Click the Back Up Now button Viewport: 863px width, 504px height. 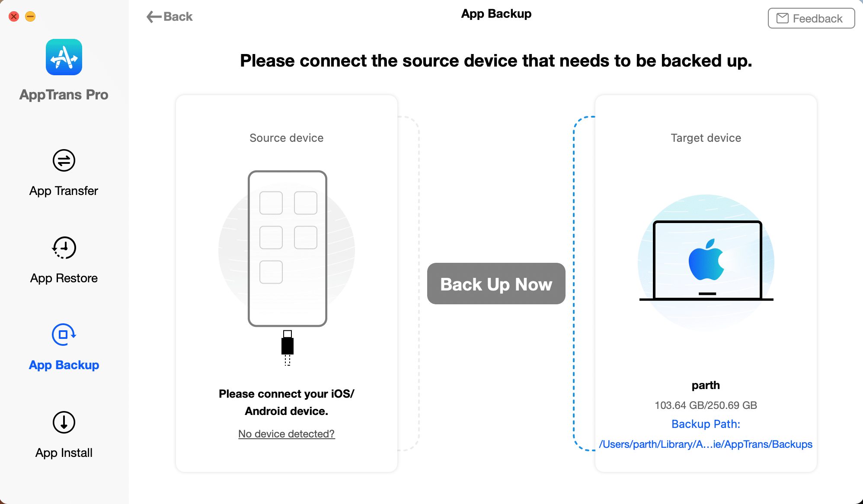(x=496, y=283)
